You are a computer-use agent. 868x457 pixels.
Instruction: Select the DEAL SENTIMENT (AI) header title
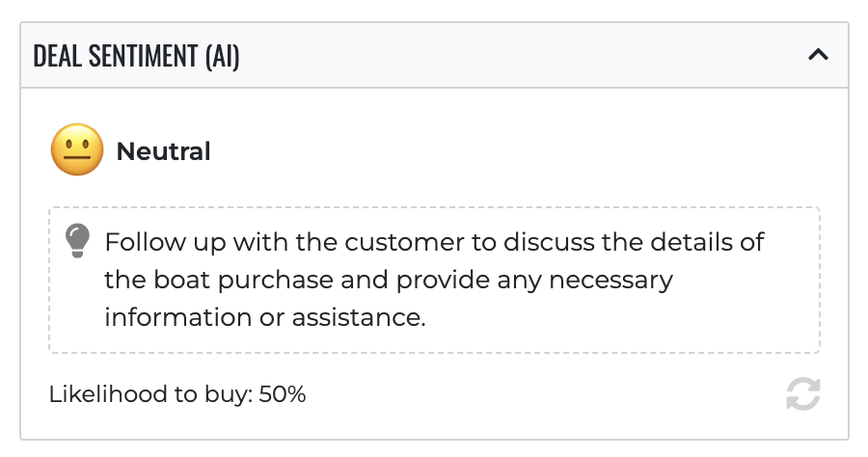pyautogui.click(x=136, y=56)
